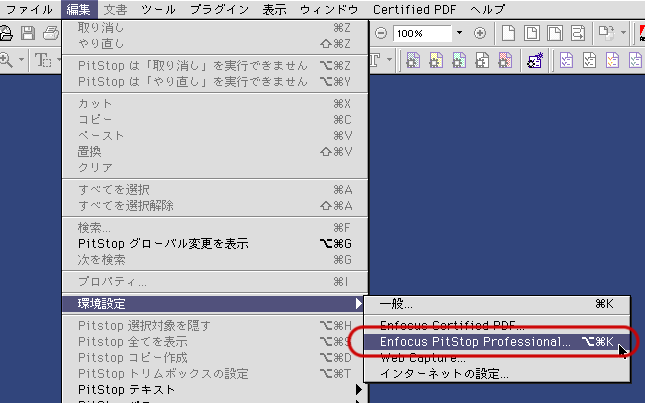
Task: Click the クリア menu item
Action: (x=215, y=168)
